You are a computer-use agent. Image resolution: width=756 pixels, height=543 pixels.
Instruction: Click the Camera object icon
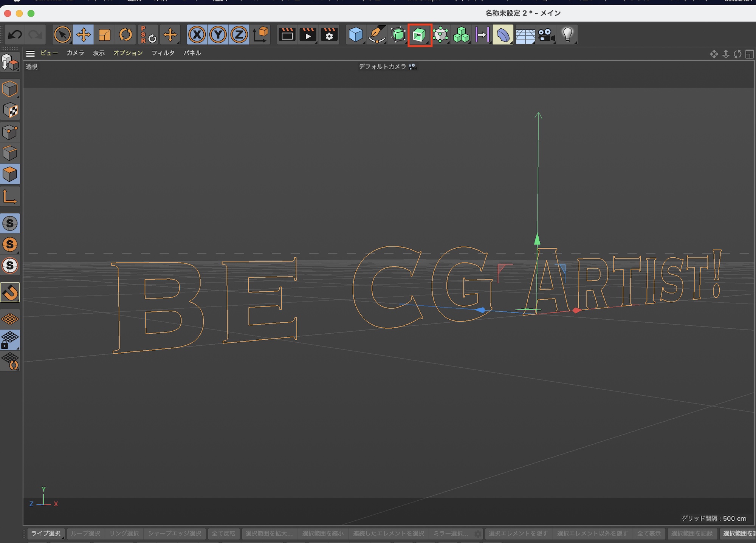[x=546, y=35]
